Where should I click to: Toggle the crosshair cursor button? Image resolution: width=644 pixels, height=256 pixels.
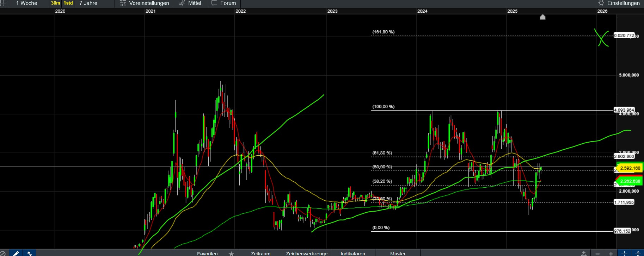[x=624, y=254]
